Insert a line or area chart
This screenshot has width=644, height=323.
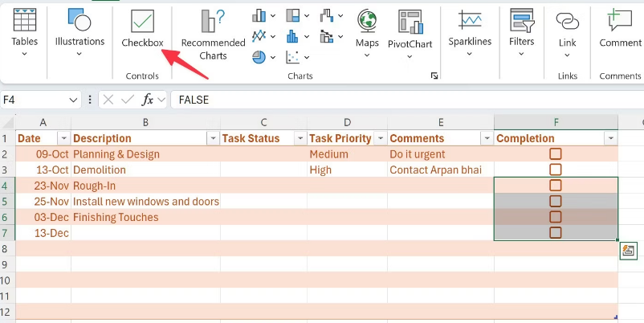pyautogui.click(x=259, y=36)
